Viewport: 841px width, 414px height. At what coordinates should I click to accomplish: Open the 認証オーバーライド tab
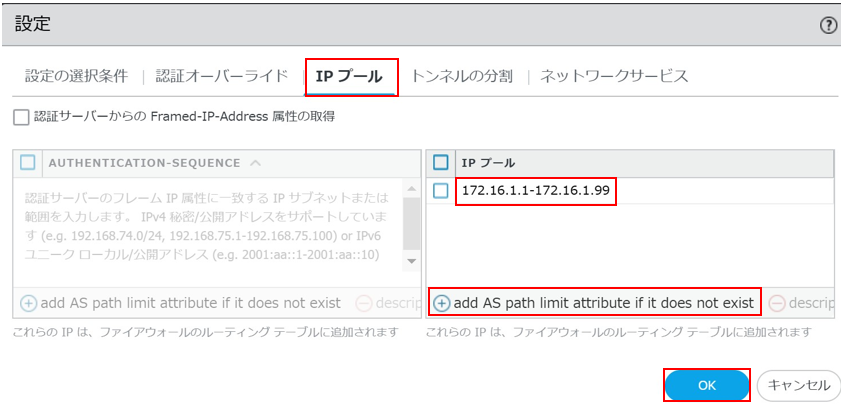222,76
